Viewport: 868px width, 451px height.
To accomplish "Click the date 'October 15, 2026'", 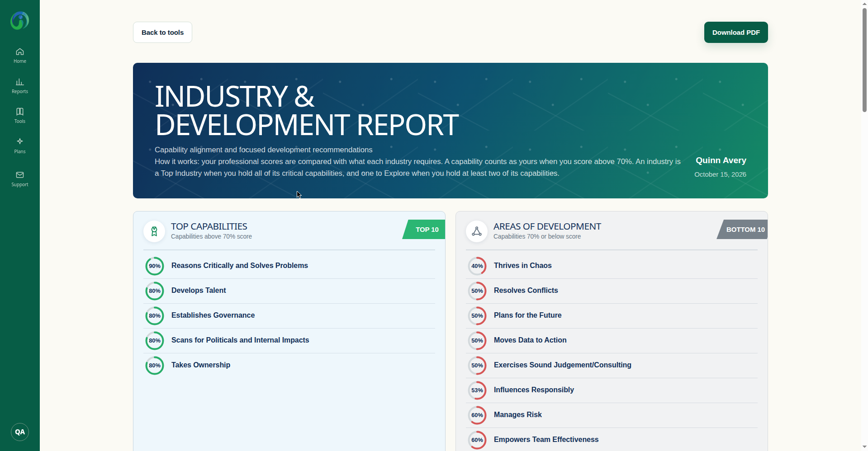I will click(x=720, y=174).
